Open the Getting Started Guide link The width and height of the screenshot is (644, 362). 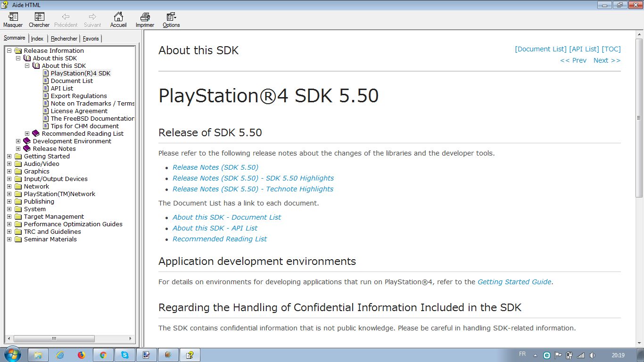coord(514,282)
